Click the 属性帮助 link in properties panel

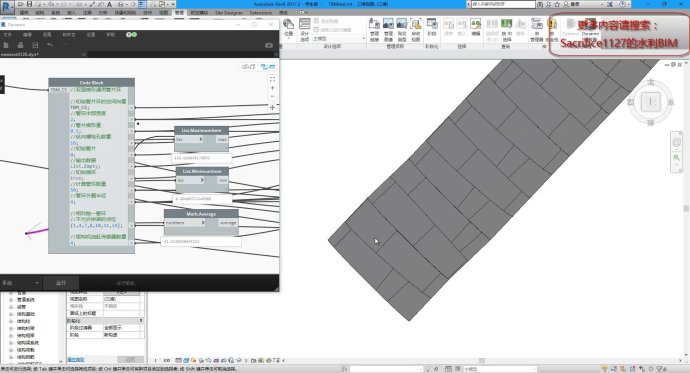[x=76, y=359]
